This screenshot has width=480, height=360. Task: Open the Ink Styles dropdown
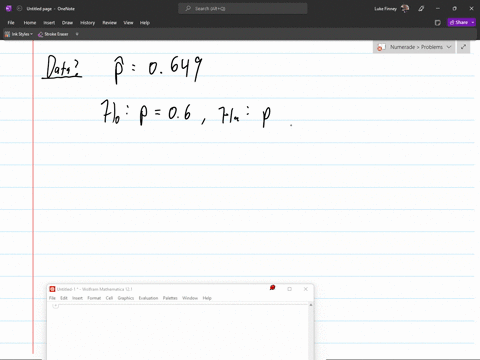pyautogui.click(x=19, y=34)
